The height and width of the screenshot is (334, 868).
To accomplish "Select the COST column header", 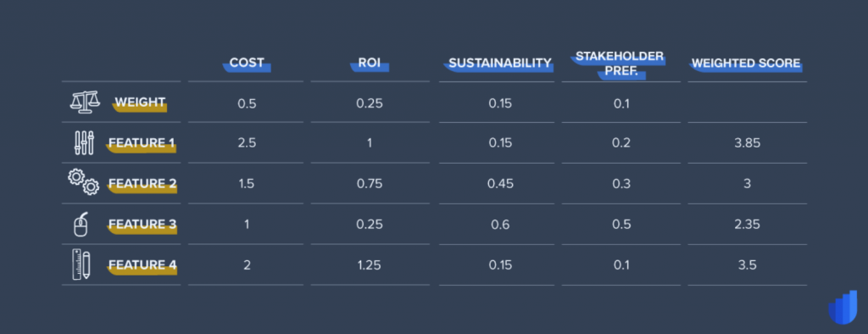I will [247, 64].
